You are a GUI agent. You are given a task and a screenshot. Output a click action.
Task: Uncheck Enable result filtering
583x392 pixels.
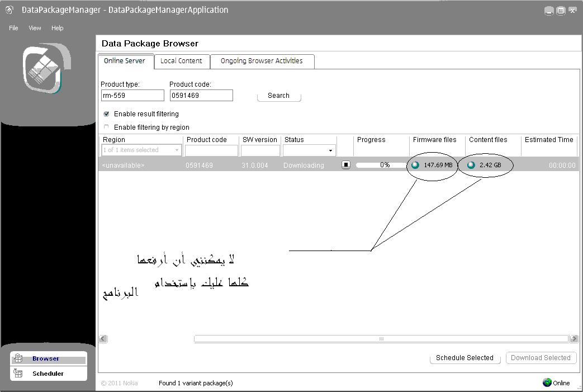click(106, 114)
